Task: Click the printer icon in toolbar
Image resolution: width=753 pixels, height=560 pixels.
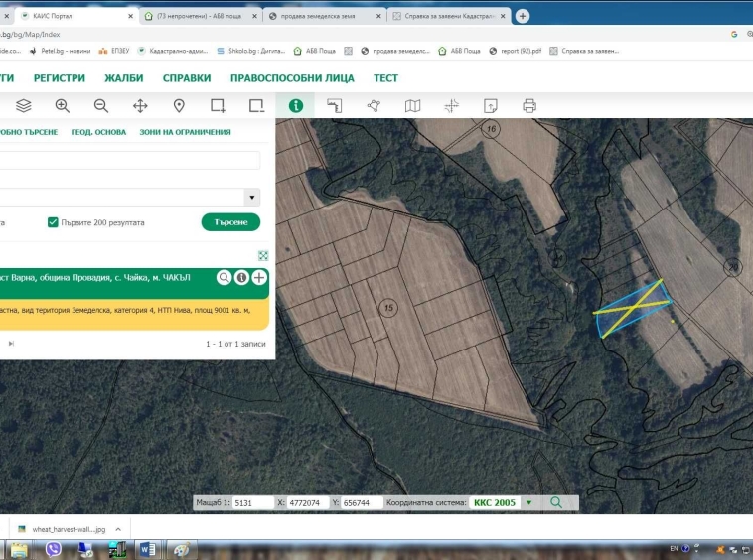Action: click(x=529, y=106)
